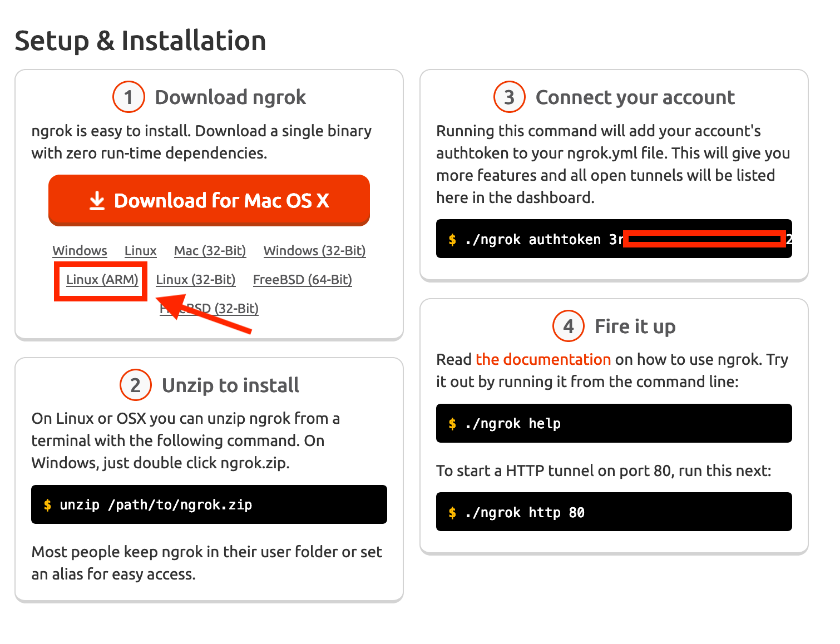Open the Windows (32-Bit) download link

pyautogui.click(x=314, y=251)
